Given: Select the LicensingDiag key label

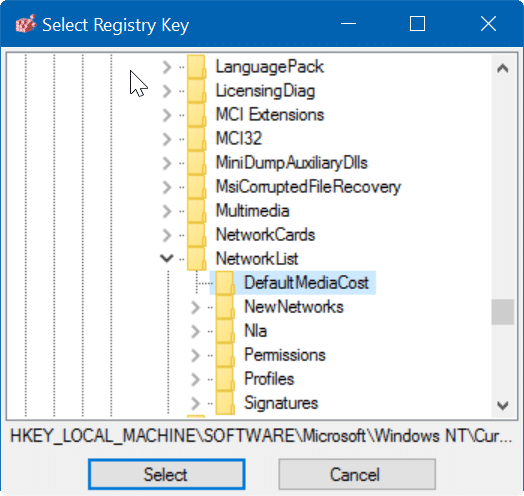Looking at the screenshot, I should tap(265, 91).
